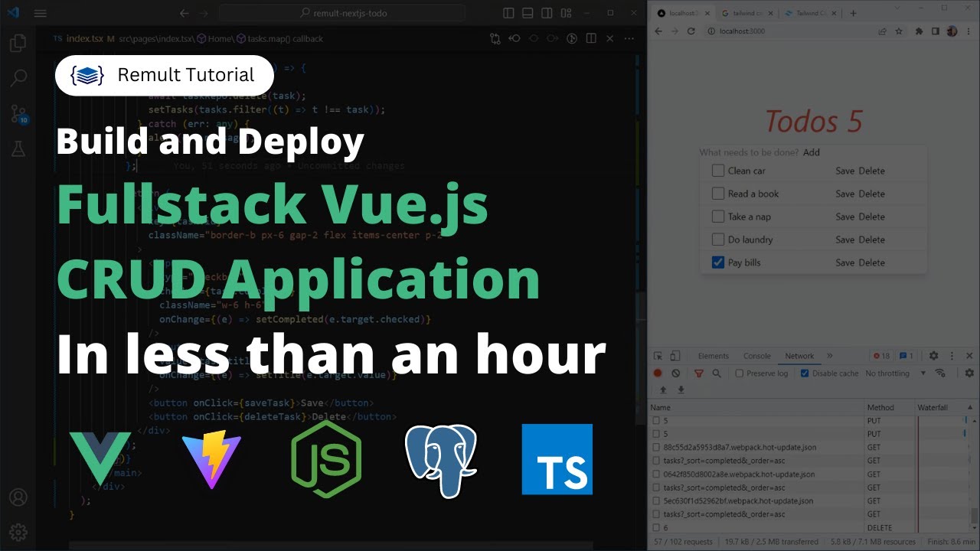Open the Chrome side panel icon
The image size is (980, 551).
[936, 31]
